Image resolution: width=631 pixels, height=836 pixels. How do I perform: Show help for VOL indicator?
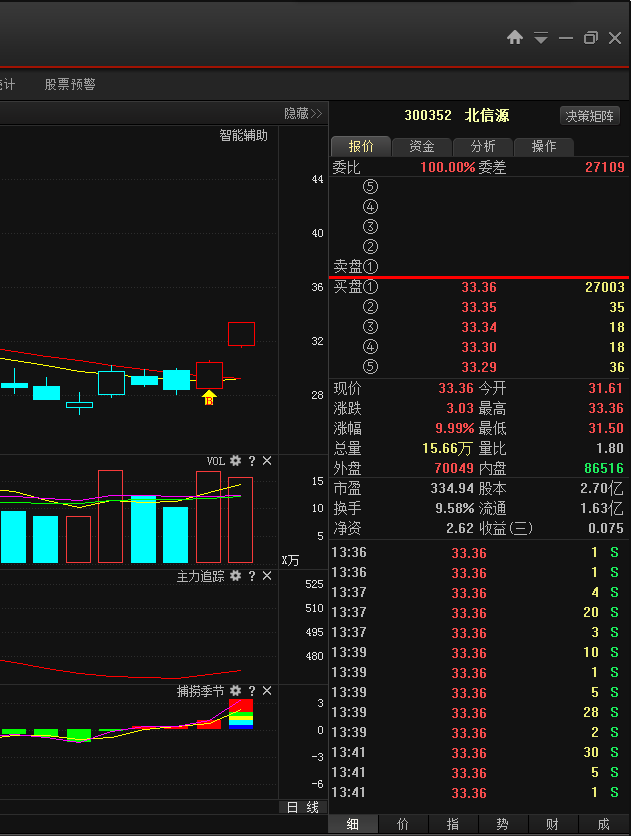pos(252,461)
